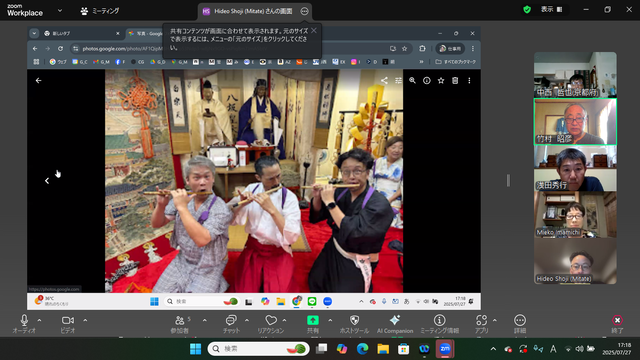
Task: Click edit sliders icon in Google Photos
Action: click(x=398, y=80)
